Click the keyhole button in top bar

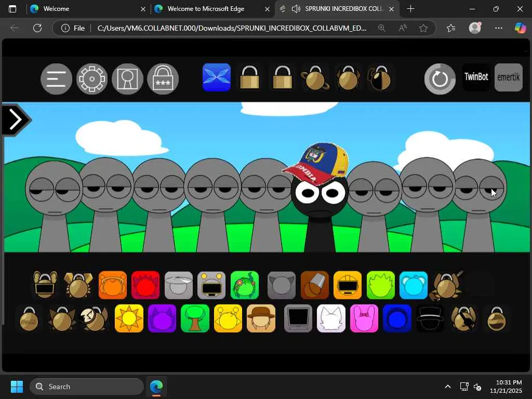coord(128,79)
